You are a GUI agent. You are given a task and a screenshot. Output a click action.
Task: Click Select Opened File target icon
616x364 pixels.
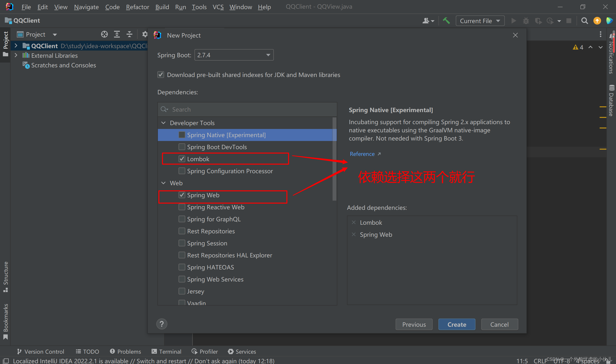[104, 34]
